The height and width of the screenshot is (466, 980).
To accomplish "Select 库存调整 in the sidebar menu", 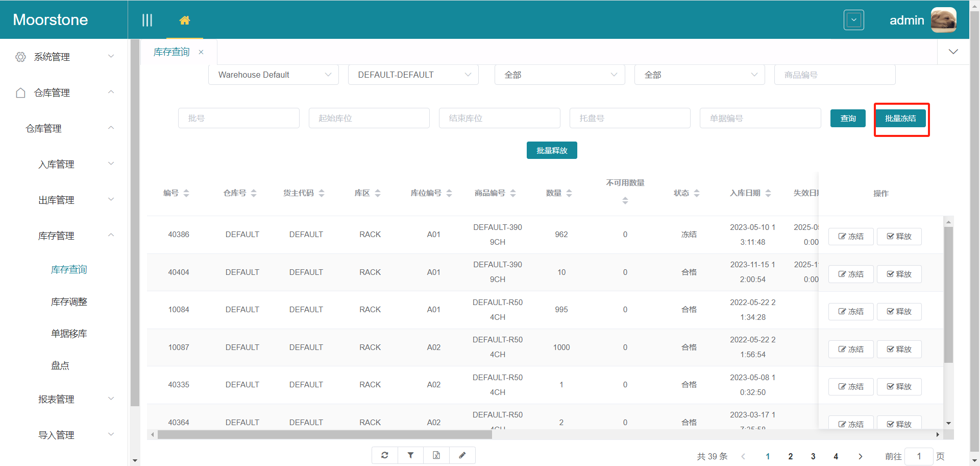I will point(69,301).
